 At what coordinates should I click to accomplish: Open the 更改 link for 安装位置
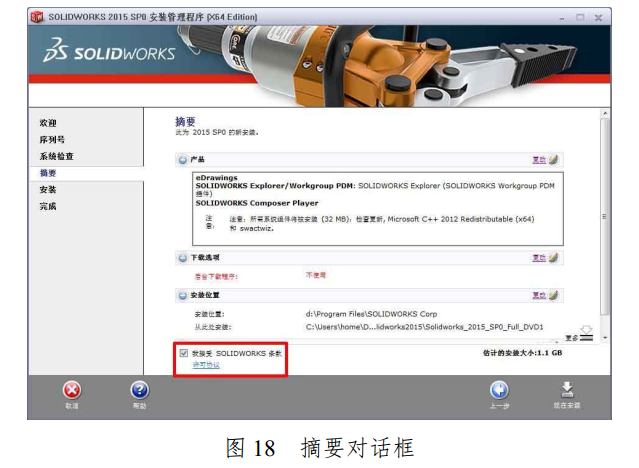pos(539,295)
